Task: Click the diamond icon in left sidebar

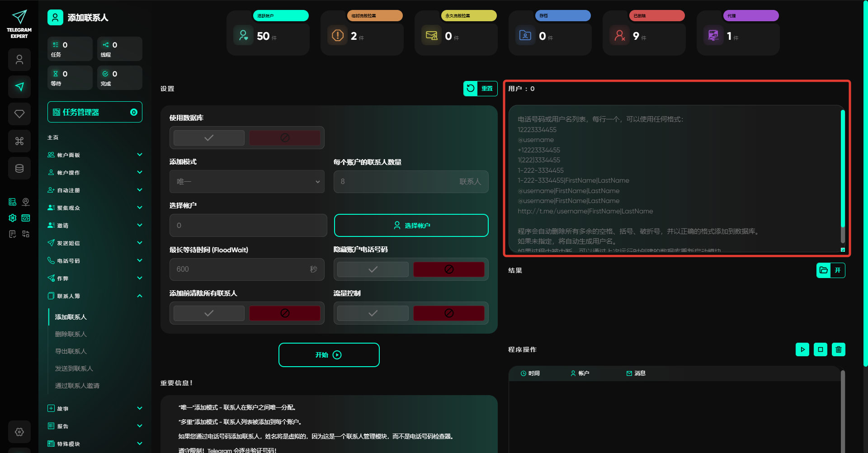Action: point(19,114)
